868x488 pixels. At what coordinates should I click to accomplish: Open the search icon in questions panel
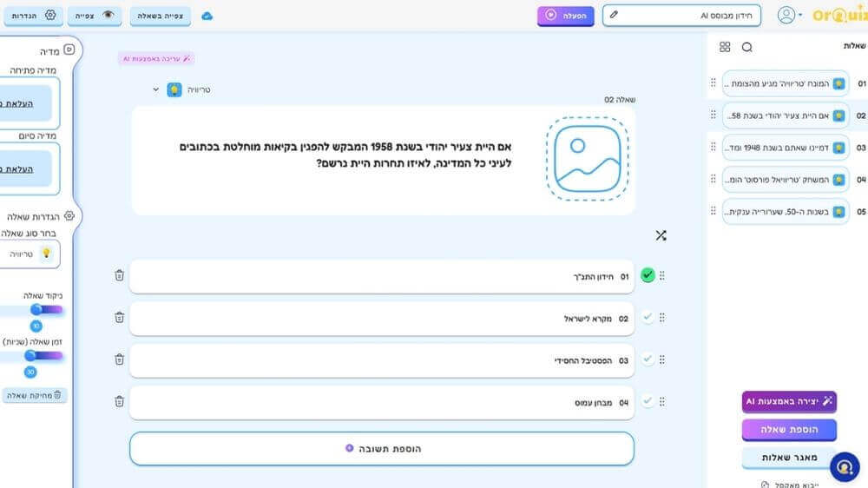pos(746,47)
